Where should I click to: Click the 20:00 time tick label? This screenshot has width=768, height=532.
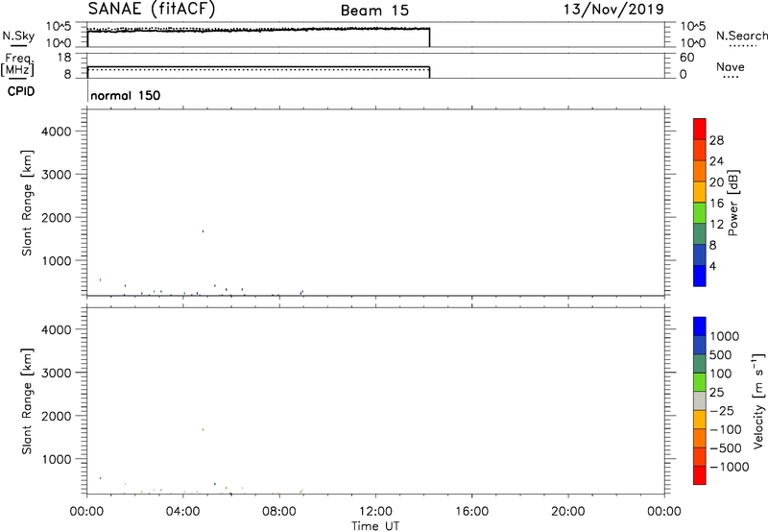point(568,512)
